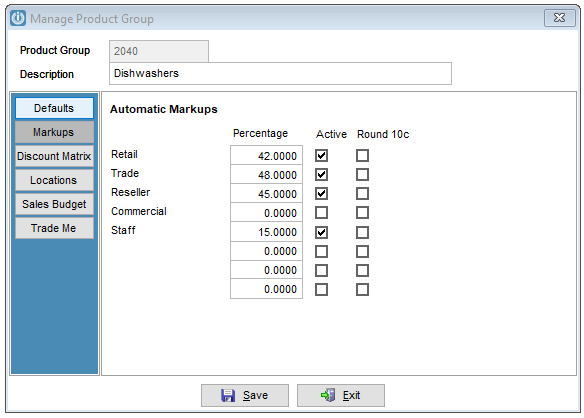Screen dimensions: 584x418
Task: Edit Commercial percentage field
Action: click(x=266, y=213)
